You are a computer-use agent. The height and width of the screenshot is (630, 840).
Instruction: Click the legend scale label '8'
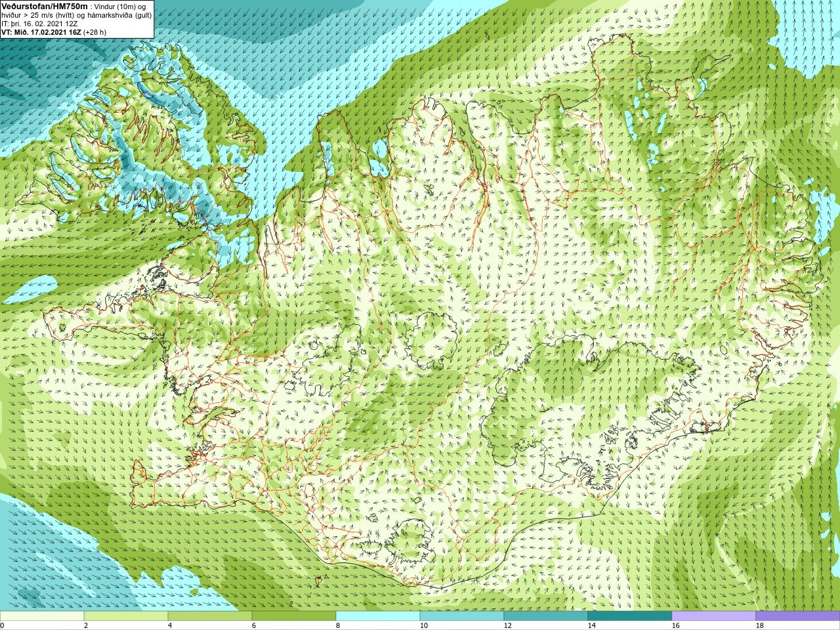tap(338, 625)
